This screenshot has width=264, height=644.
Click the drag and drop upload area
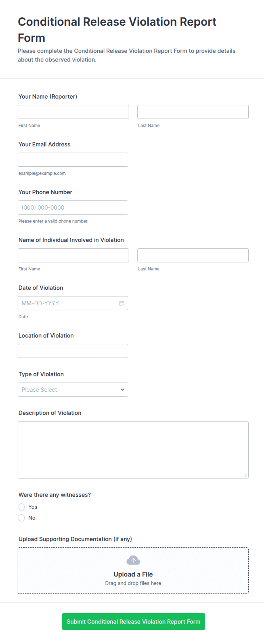133,571
